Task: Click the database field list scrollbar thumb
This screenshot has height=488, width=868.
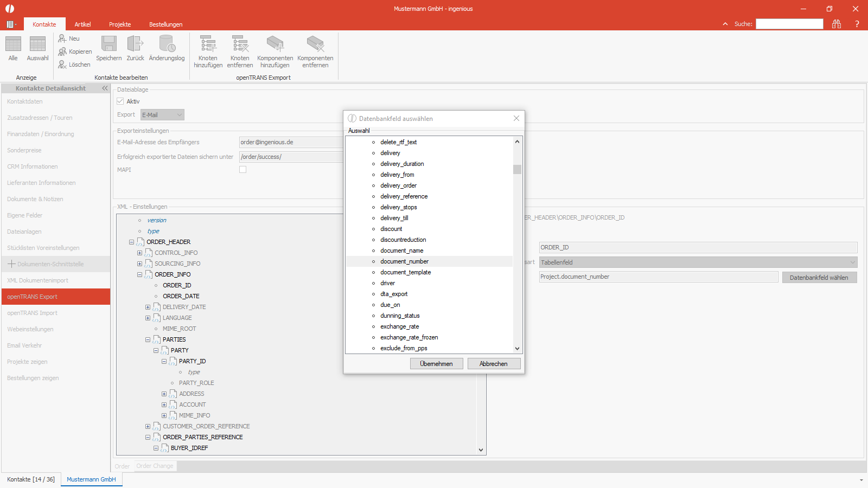Action: 517,169
